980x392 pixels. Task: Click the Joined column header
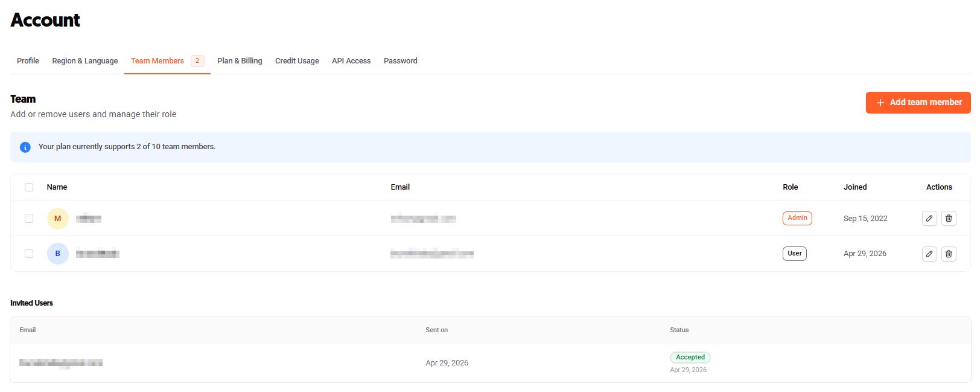tap(855, 187)
